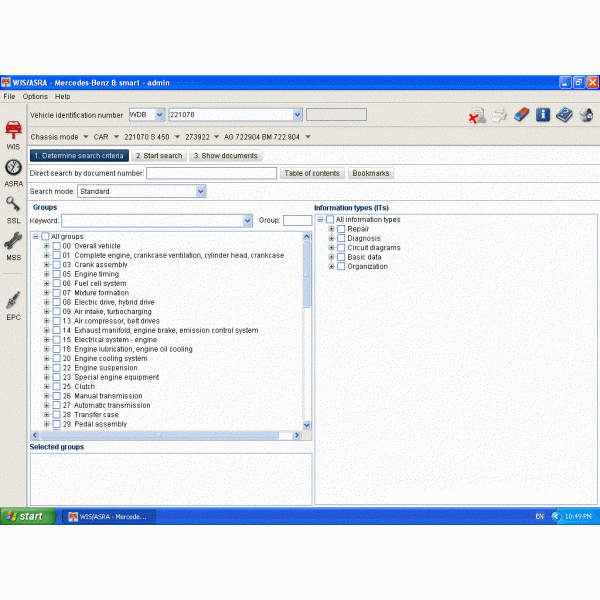The image size is (600, 600).
Task: Click the delete vehicle data icon
Action: (477, 116)
